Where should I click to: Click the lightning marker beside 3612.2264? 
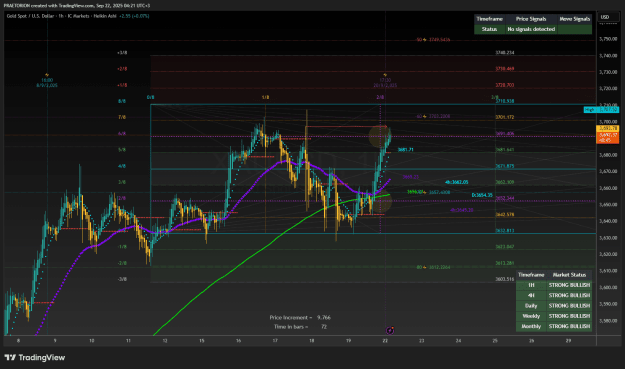pyautogui.click(x=425, y=267)
